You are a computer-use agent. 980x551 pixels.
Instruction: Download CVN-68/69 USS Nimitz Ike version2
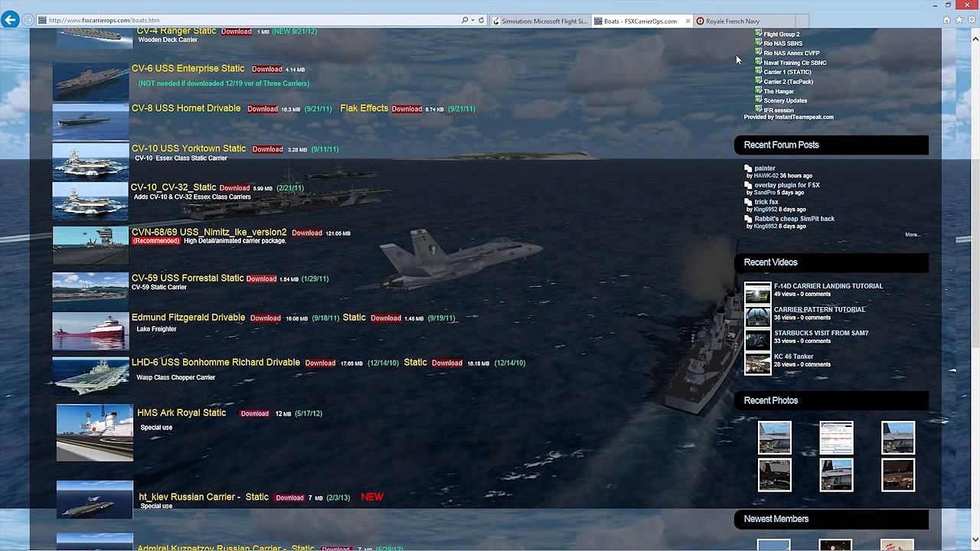click(307, 233)
